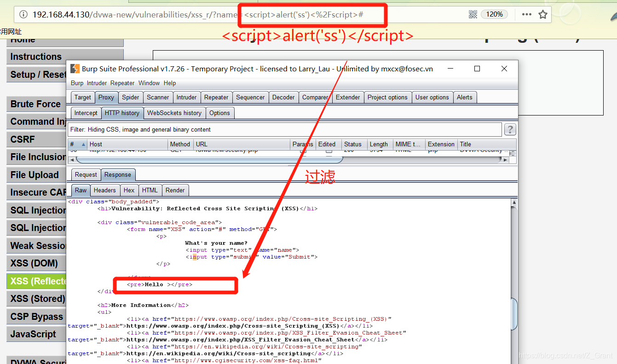Show the Response tab
The image size is (617, 364).
(x=118, y=174)
